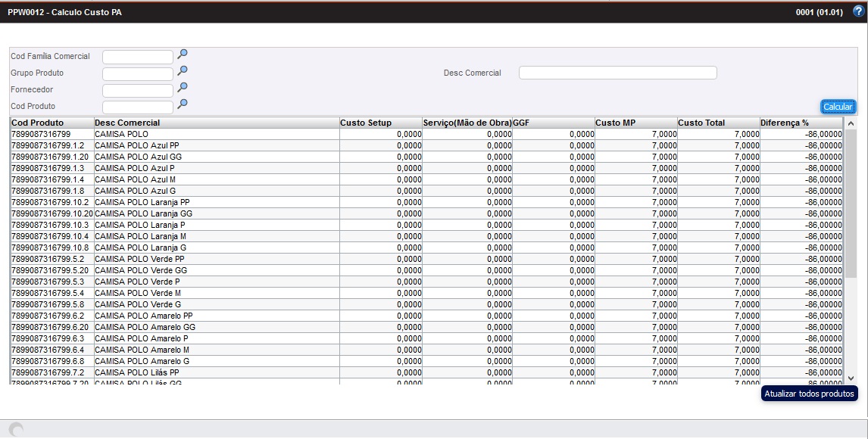Click the help question mark icon
868x439 pixels.
coord(858,11)
